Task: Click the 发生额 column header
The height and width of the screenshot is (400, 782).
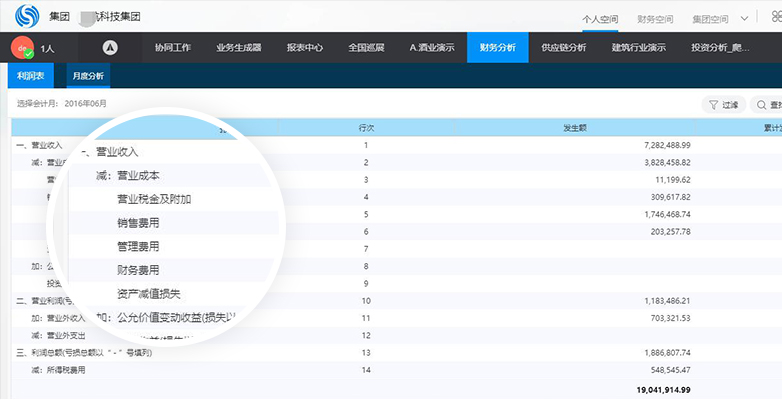Action: click(581, 127)
